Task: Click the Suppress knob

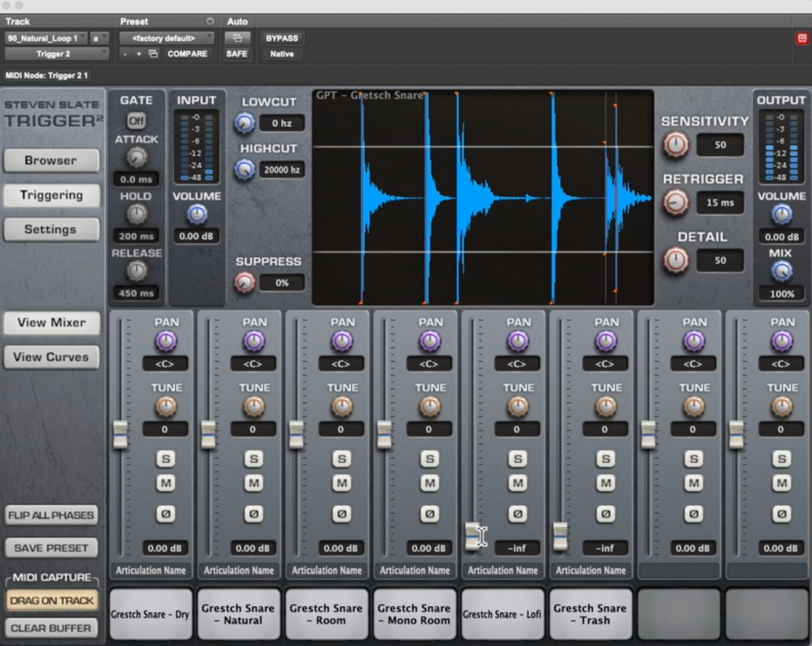Action: pos(245,282)
